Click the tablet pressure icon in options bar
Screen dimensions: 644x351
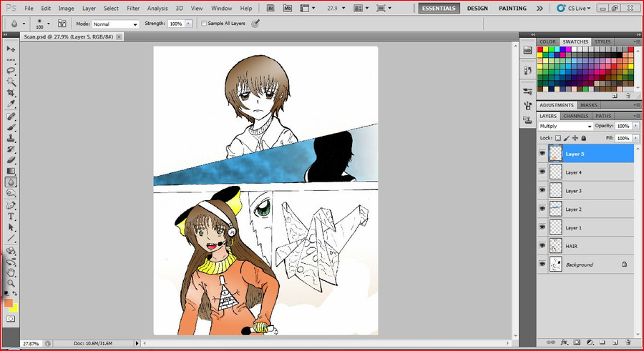pos(255,24)
